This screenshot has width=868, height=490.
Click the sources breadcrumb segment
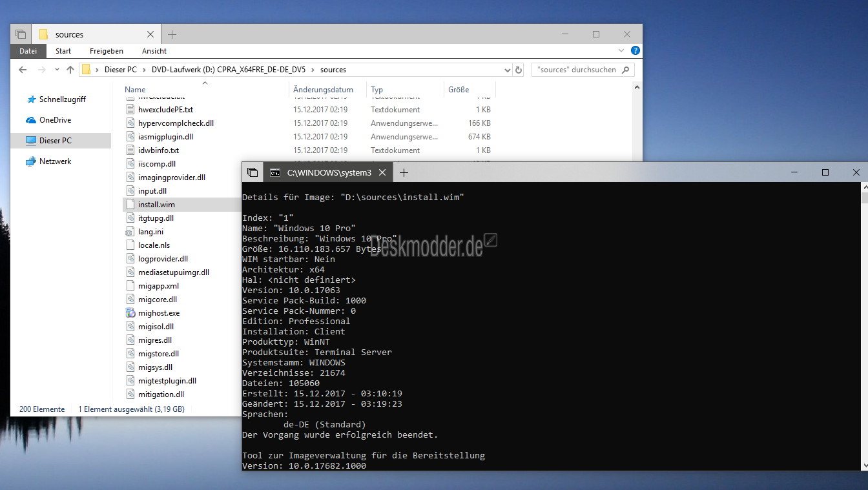click(333, 70)
